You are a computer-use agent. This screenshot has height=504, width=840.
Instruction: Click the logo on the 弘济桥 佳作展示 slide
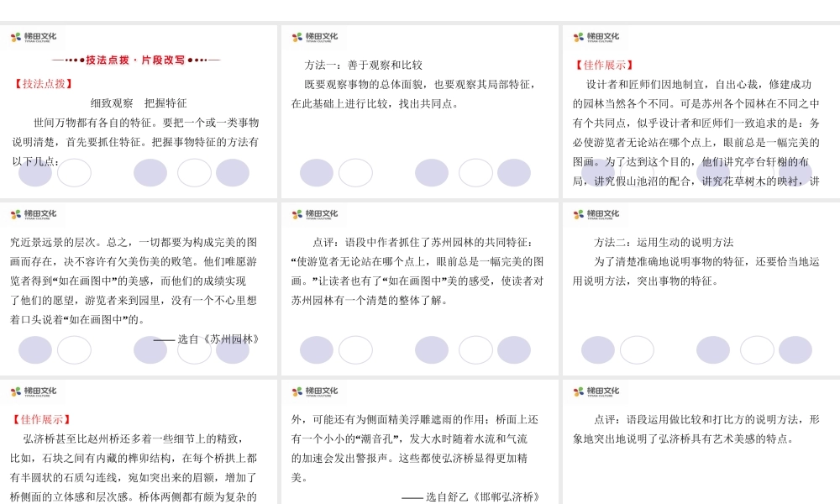point(34,391)
